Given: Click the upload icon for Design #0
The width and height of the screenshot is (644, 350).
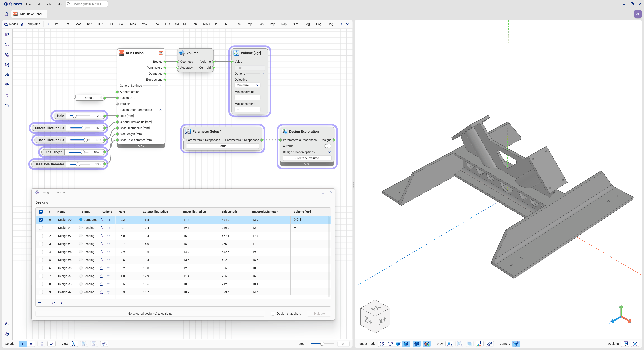Looking at the screenshot, I should tap(101, 220).
